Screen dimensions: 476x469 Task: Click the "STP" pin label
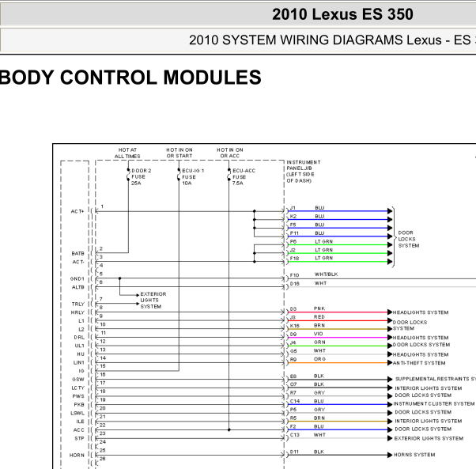click(79, 438)
